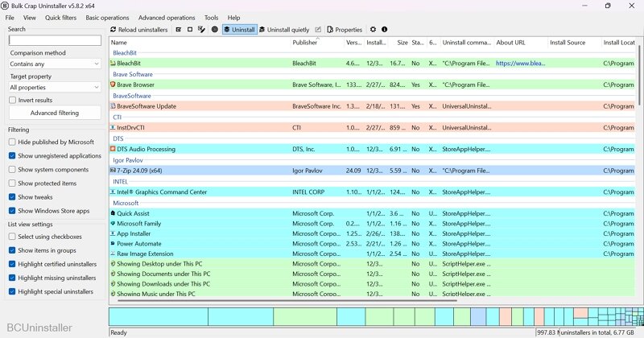Click the Brave Browser app icon
Screen dimensions: 644x338
click(113, 84)
